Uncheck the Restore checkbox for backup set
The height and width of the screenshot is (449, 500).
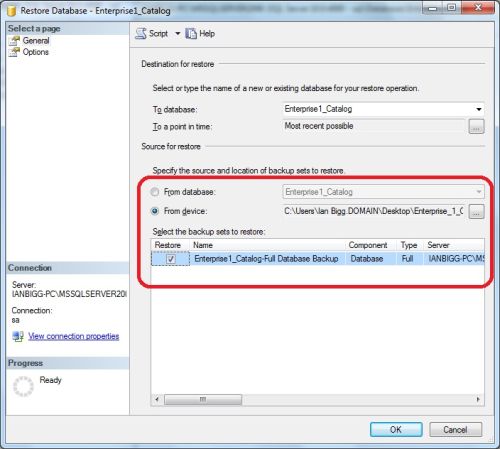171,259
